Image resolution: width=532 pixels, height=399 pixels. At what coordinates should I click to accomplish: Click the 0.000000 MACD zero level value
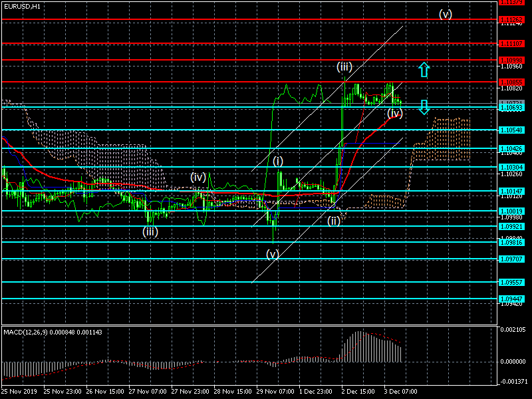click(x=513, y=362)
